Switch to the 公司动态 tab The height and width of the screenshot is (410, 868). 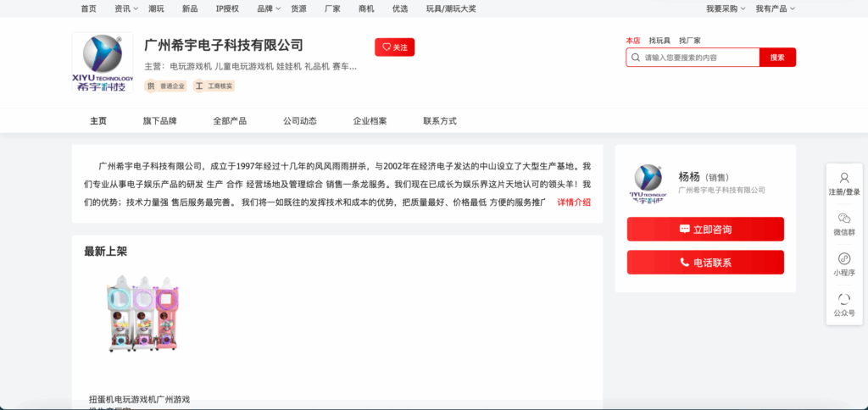click(300, 121)
